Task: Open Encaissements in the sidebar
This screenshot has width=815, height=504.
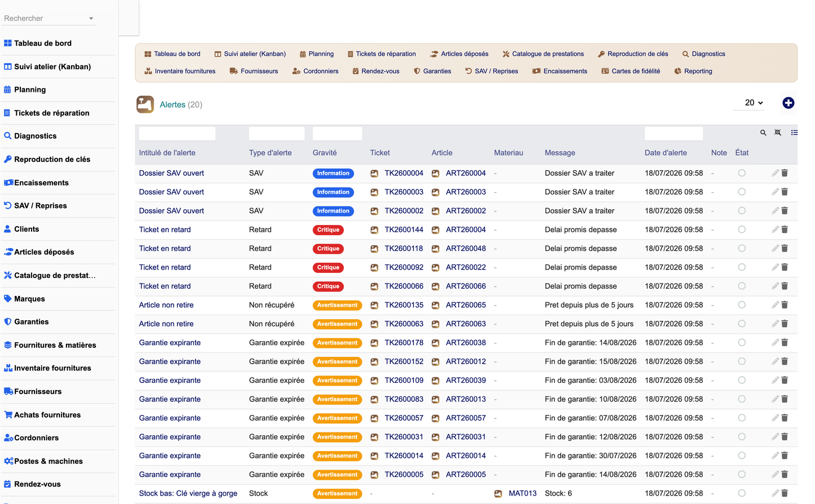Action: 41,183
